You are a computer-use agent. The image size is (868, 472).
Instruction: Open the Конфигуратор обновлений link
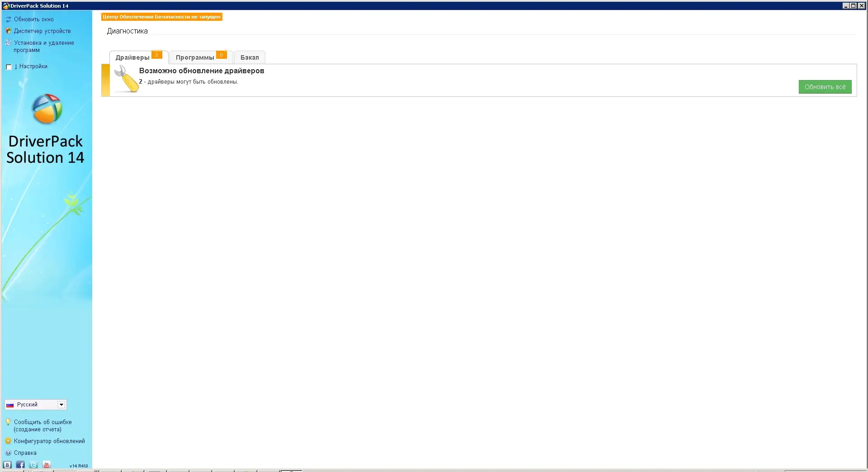[x=49, y=441]
